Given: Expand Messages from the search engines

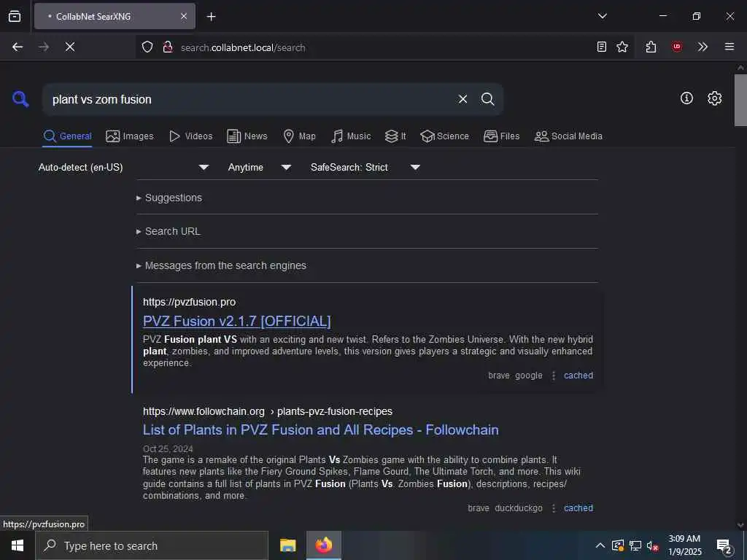Looking at the screenshot, I should point(221,265).
